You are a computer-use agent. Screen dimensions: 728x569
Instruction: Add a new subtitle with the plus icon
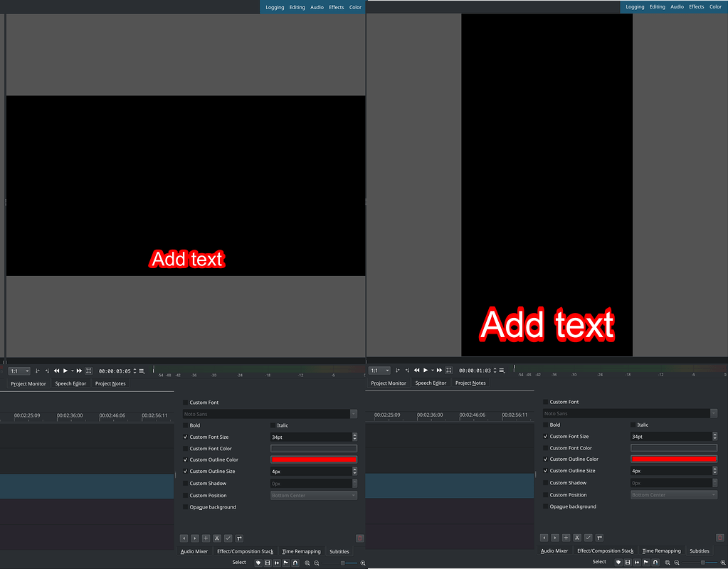[x=206, y=538]
